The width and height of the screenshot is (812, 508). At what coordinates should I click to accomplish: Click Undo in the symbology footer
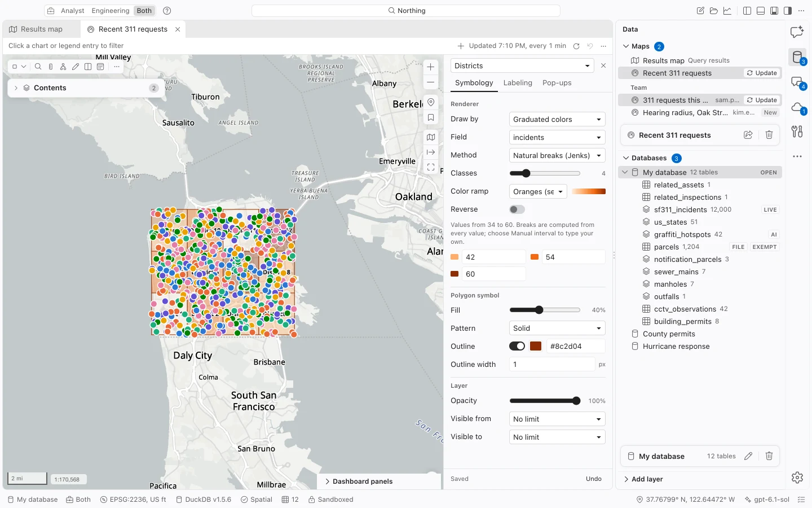point(594,479)
